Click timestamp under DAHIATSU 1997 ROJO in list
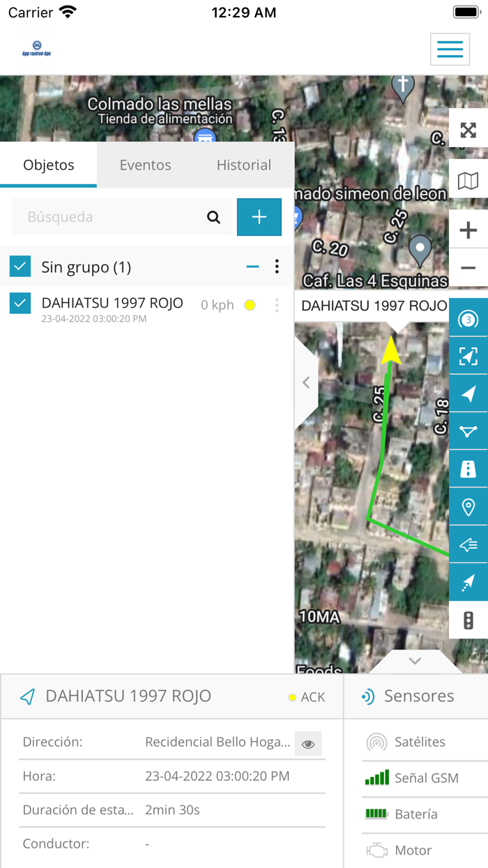 tap(94, 319)
